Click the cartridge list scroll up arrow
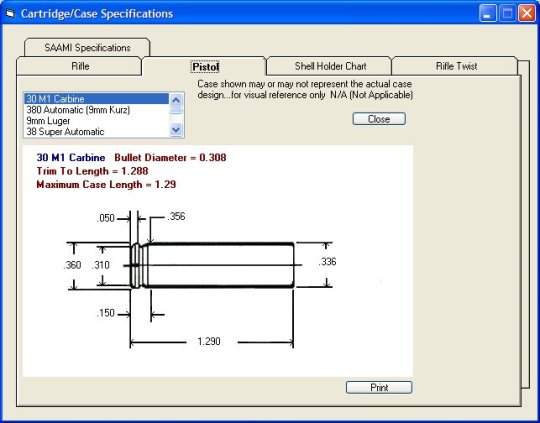 (x=176, y=100)
